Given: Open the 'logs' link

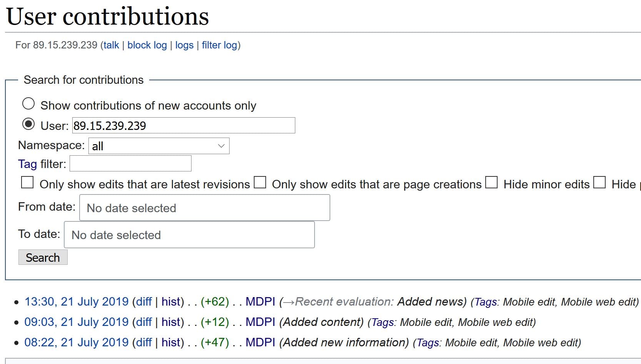Looking at the screenshot, I should pyautogui.click(x=184, y=45).
